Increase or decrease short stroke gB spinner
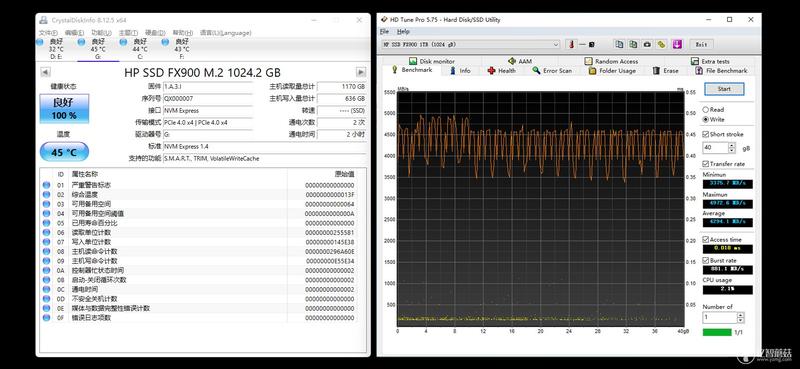 point(732,148)
